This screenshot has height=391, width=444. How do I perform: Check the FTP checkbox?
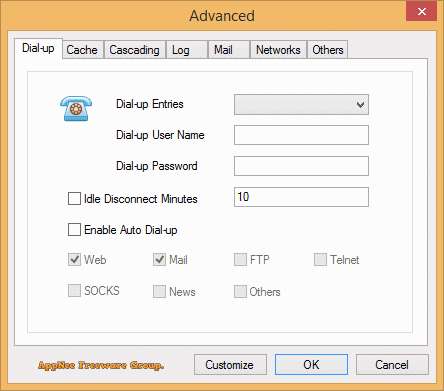coord(240,259)
